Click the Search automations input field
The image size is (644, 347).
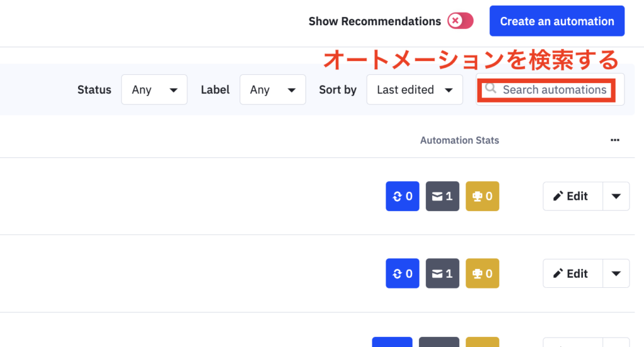[x=550, y=89]
